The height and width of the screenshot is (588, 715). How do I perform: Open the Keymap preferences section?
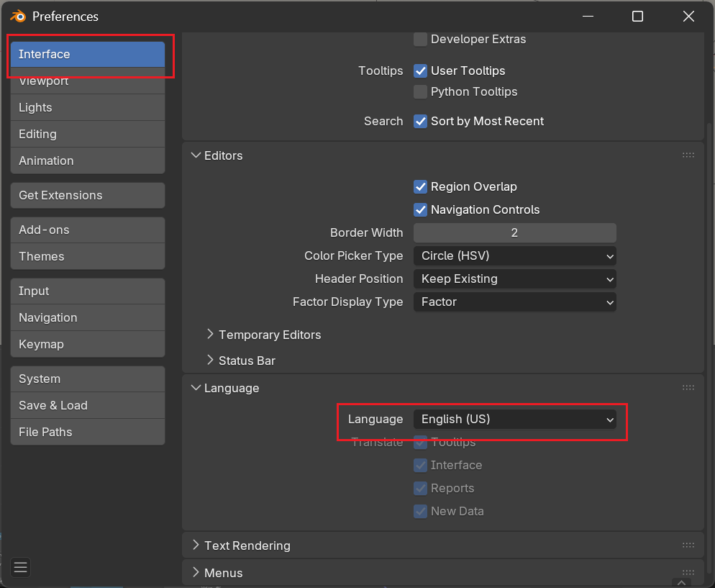(x=88, y=344)
